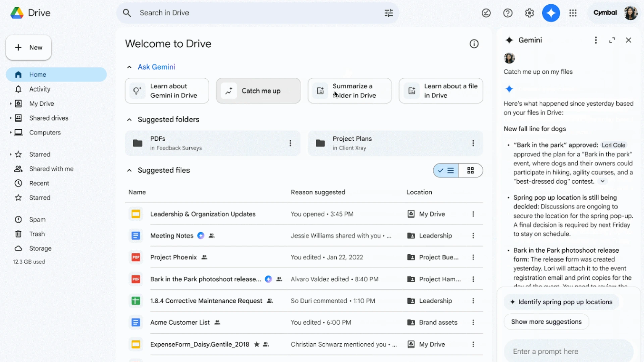644x362 pixels.
Task: Open the Project Phoenix file
Action: tap(173, 257)
